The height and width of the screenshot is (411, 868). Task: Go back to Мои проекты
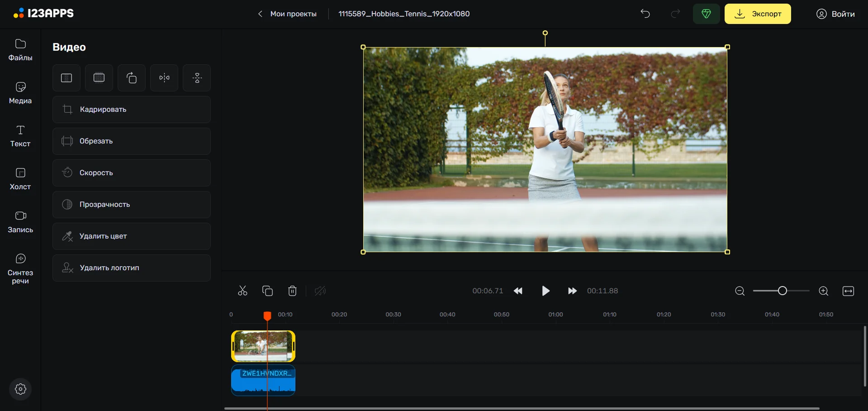[287, 14]
